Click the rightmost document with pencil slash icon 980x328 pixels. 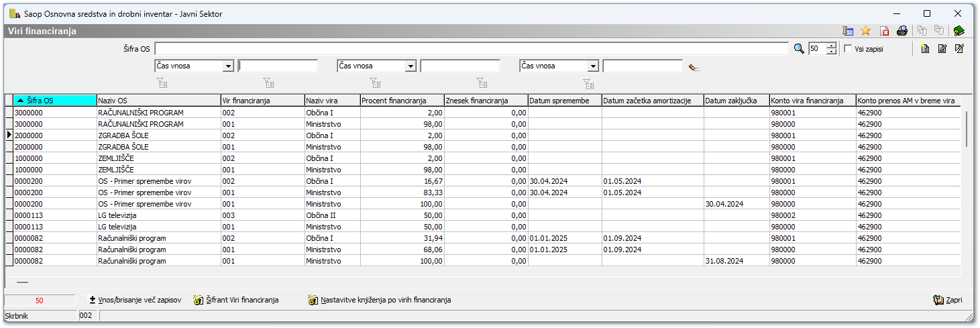click(x=959, y=48)
